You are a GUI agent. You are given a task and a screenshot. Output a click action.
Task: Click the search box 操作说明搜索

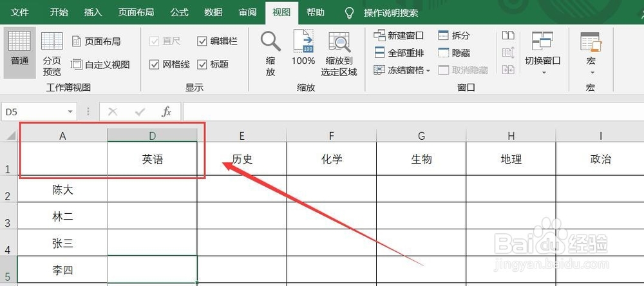coord(391,13)
